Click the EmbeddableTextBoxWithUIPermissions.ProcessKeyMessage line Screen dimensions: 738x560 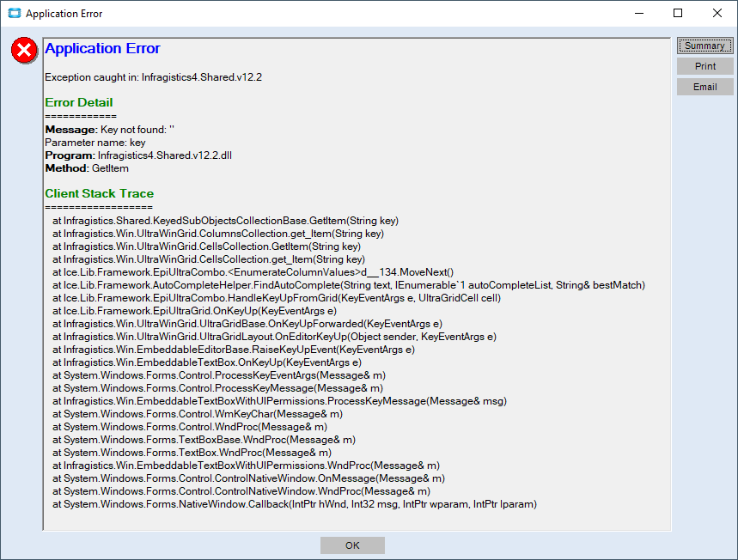(279, 401)
